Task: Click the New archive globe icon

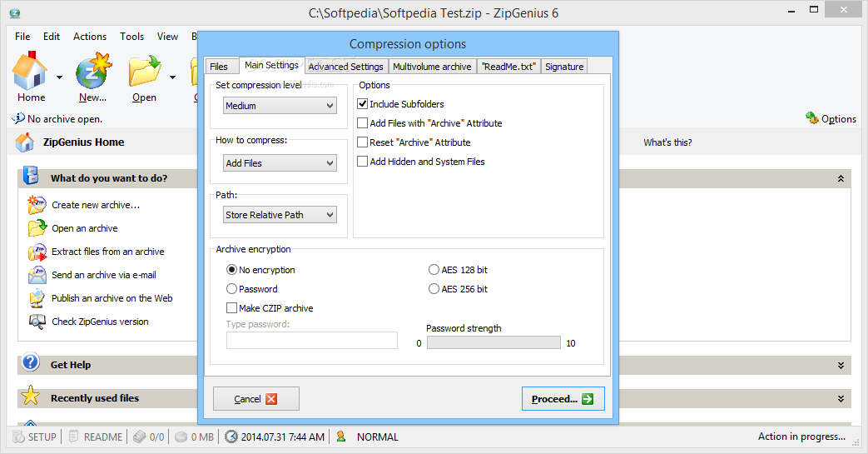Action: pos(93,71)
